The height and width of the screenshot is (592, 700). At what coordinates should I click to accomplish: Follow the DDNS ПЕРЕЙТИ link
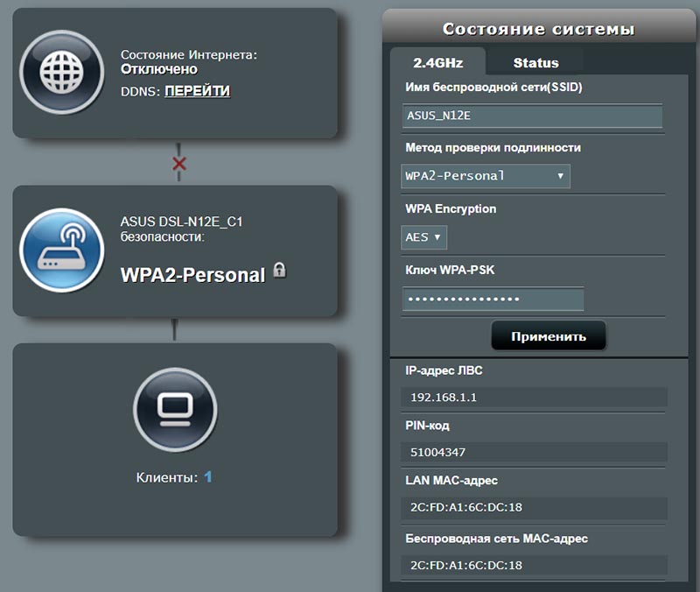click(198, 91)
